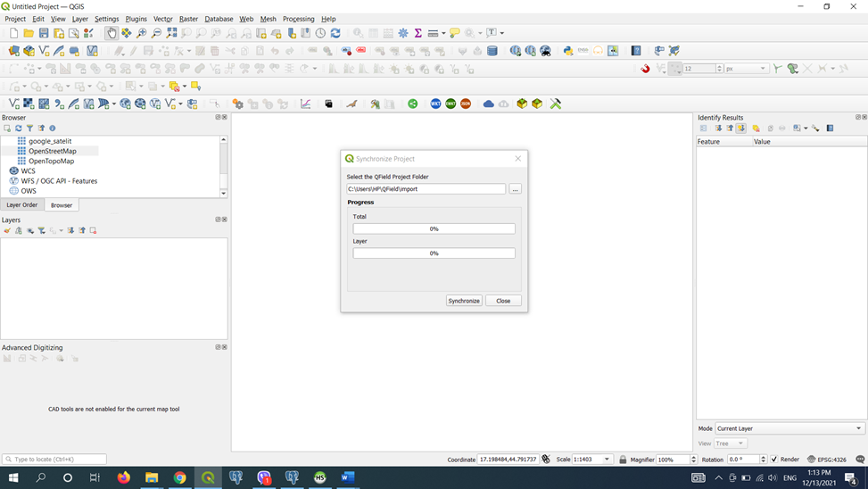Click the Coordinate input field
This screenshot has height=489, width=868.
508,459
